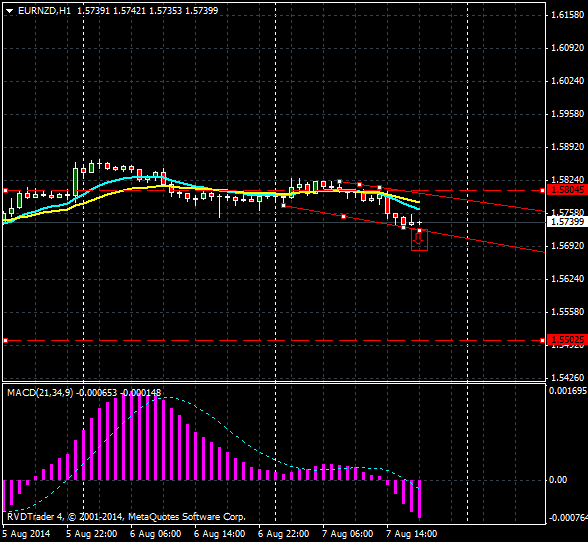Click the 1.58920 price scale value
The image size is (588, 542).
pos(567,147)
